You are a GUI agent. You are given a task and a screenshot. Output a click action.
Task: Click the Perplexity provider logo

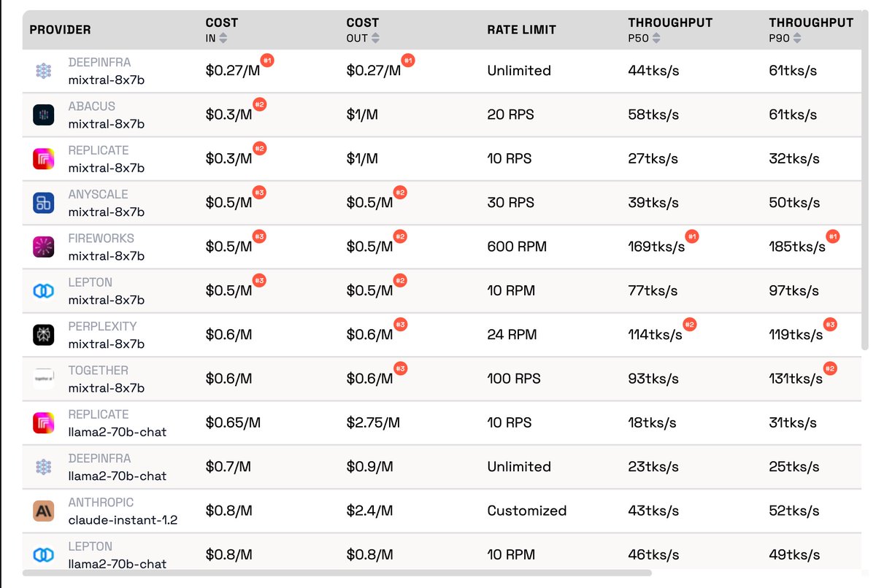[44, 335]
